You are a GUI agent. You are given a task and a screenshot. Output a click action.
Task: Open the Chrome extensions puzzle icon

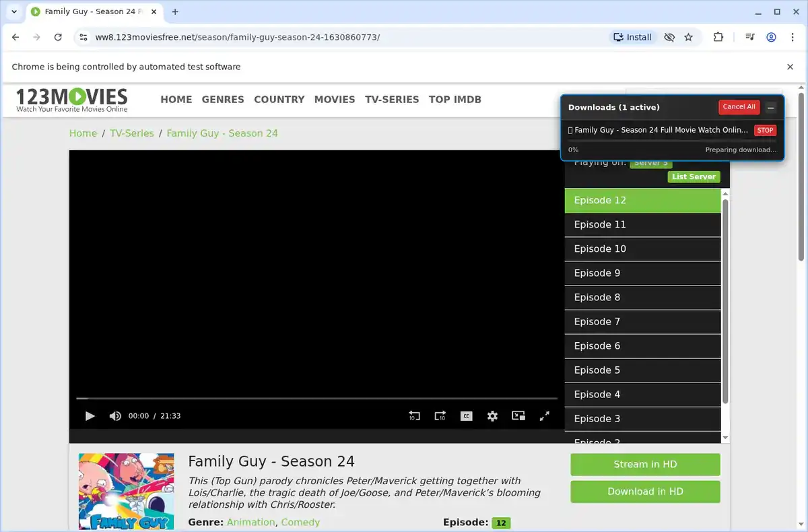point(718,37)
